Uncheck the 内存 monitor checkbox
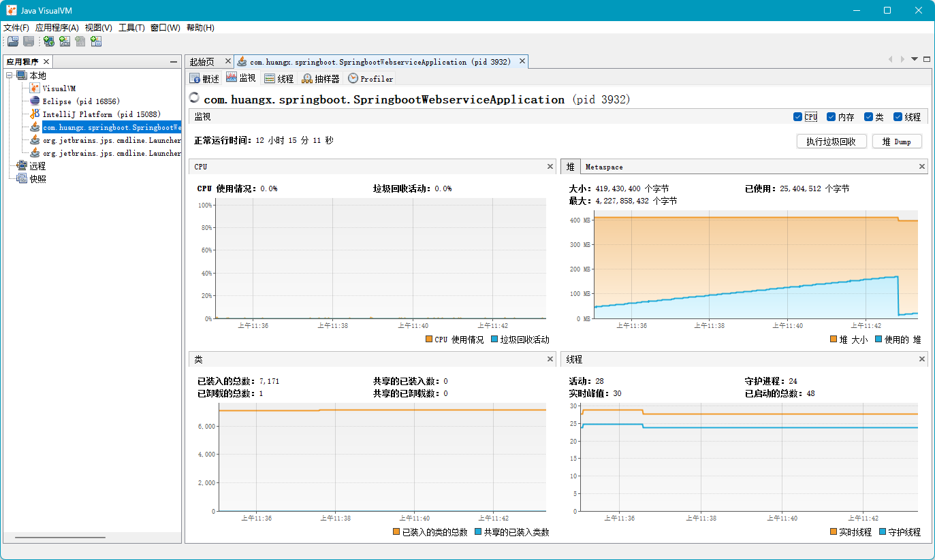Viewport: 935px width, 560px height. [x=831, y=117]
